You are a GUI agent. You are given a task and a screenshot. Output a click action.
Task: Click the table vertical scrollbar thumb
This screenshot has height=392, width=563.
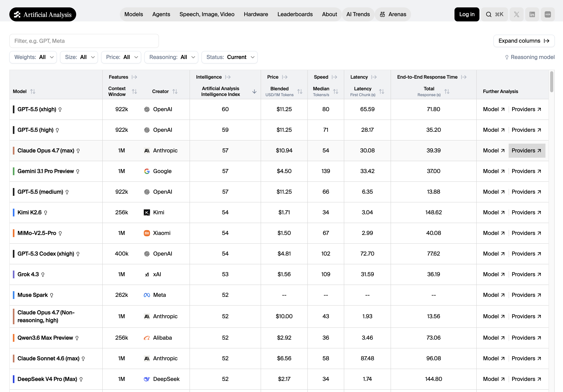point(552,82)
